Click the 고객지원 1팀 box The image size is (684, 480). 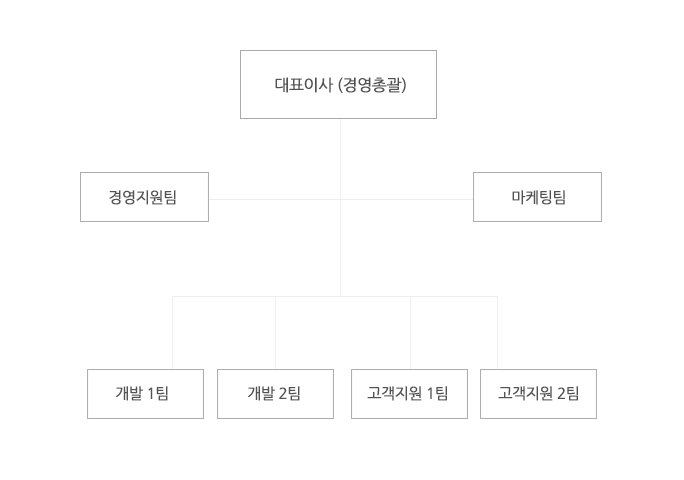pos(409,393)
